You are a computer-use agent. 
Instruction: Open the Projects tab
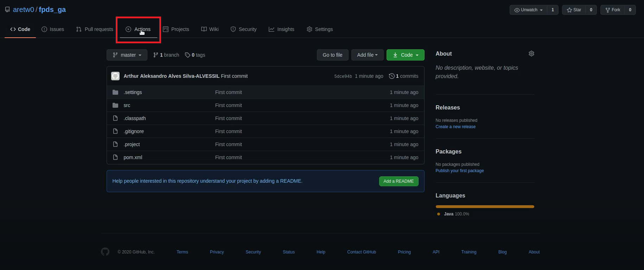tap(176, 29)
